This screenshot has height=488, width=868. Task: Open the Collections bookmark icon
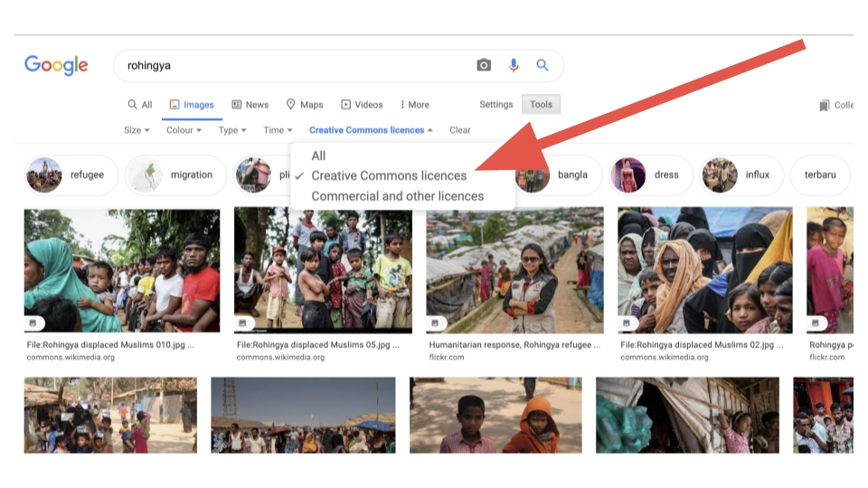(x=825, y=106)
